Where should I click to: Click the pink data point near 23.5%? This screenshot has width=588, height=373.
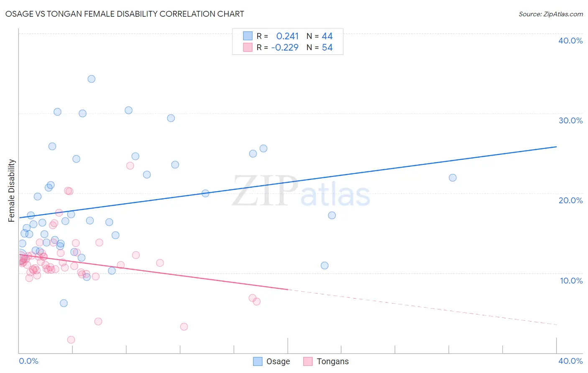coord(130,166)
